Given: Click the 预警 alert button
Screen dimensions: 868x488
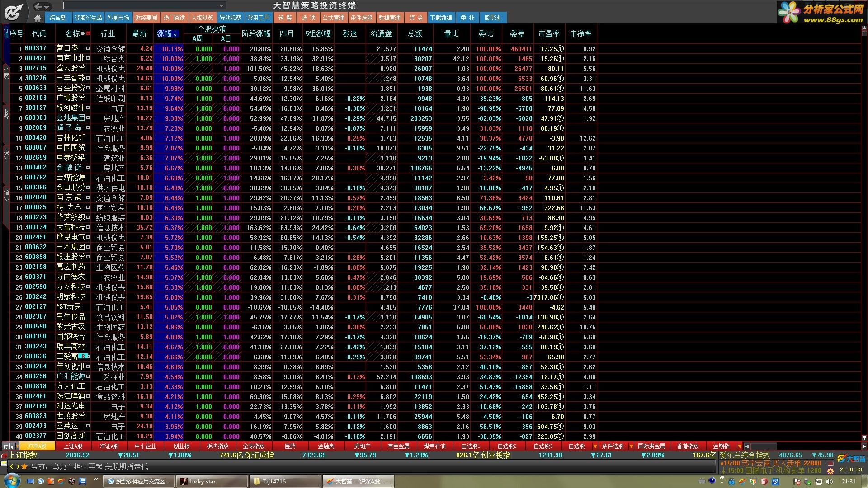Looking at the screenshot, I should (285, 18).
